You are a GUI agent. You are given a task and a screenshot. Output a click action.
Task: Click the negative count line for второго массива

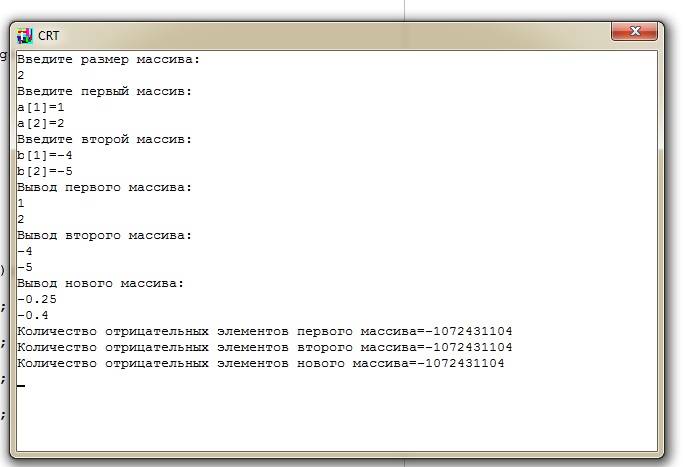coord(264,347)
